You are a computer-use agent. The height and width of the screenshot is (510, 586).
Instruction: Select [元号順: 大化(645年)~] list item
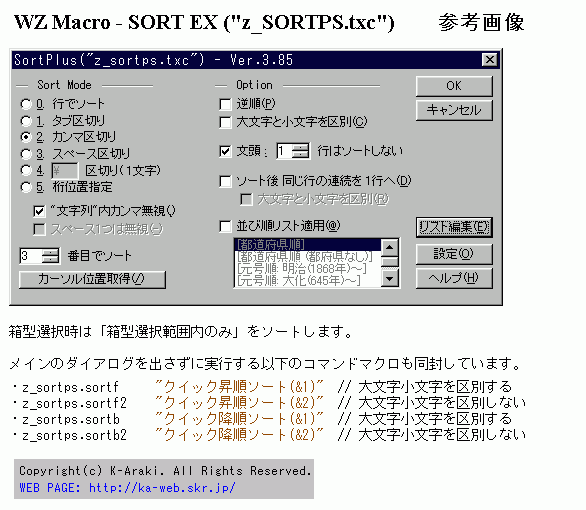coord(308,281)
